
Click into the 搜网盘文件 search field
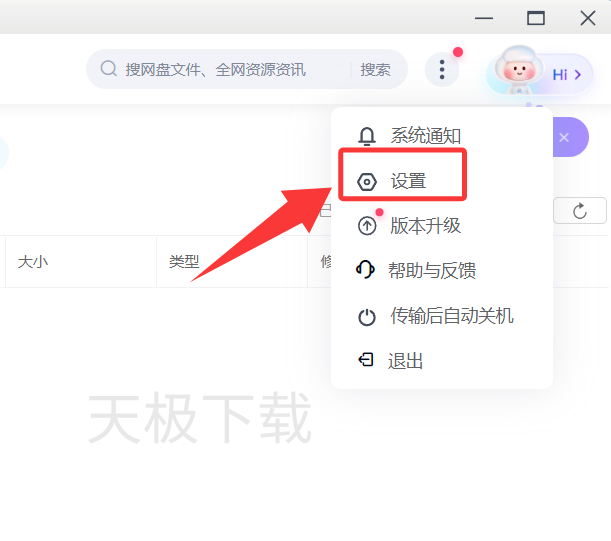[215, 69]
